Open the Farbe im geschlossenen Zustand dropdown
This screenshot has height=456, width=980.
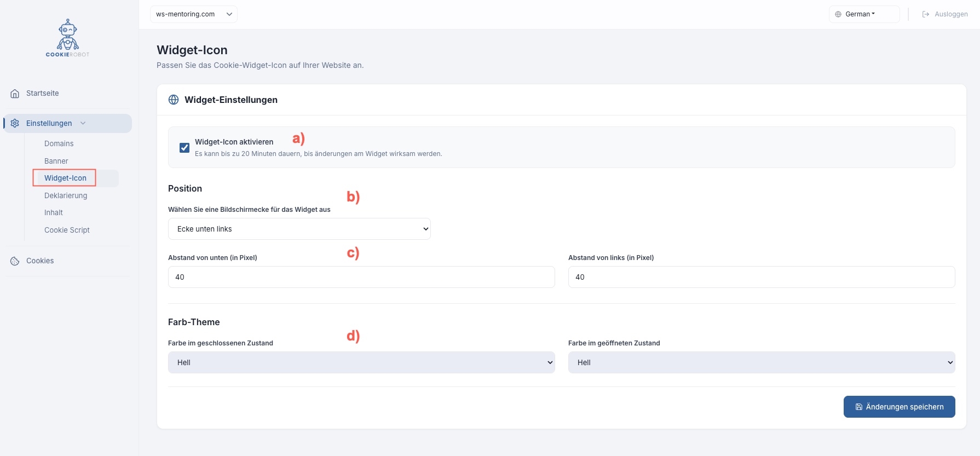[361, 362]
